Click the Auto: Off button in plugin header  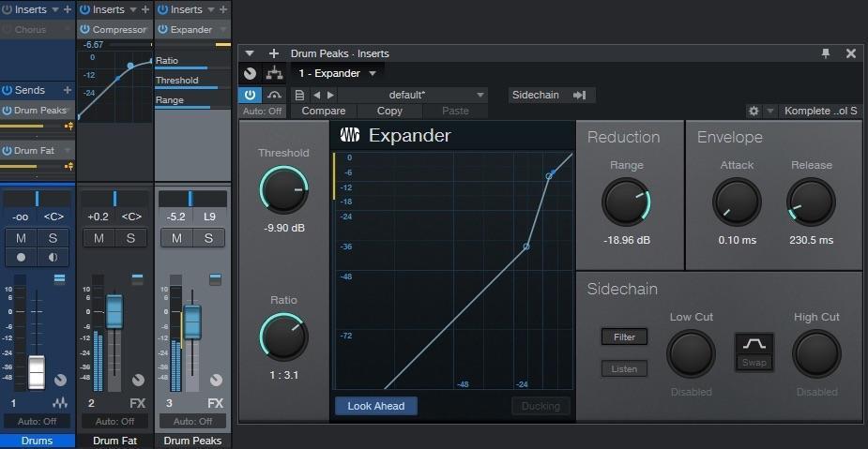pyautogui.click(x=263, y=112)
